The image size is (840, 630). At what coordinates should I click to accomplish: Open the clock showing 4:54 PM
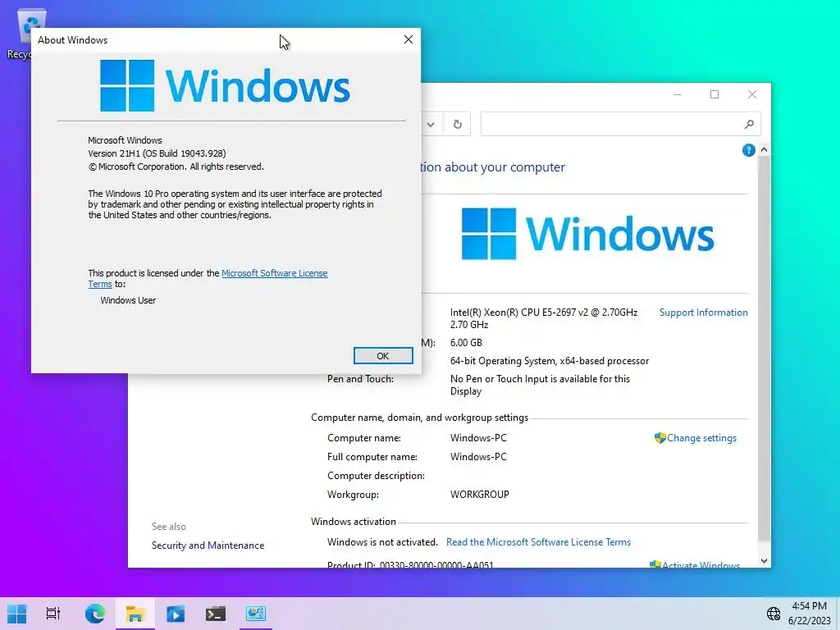[809, 614]
